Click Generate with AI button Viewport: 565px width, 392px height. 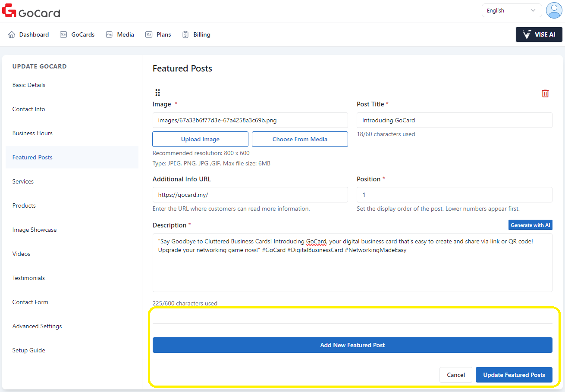click(x=530, y=225)
